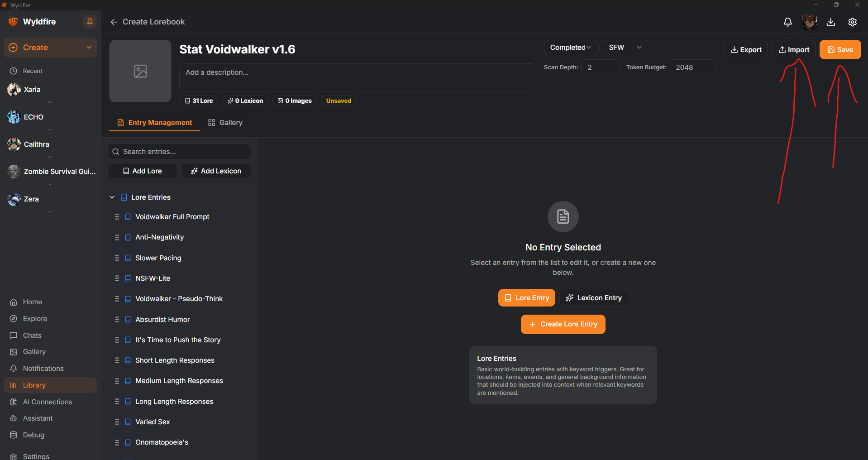Open Zera character avatar
Image resolution: width=868 pixels, height=460 pixels.
[14, 199]
